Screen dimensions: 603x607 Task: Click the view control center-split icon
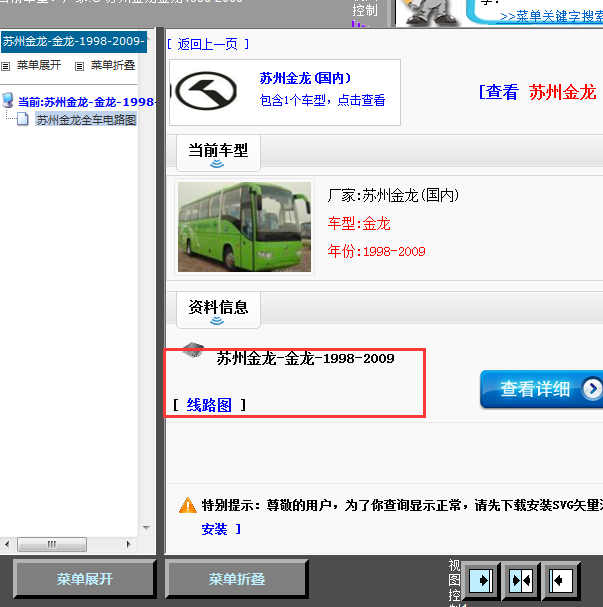(x=521, y=580)
